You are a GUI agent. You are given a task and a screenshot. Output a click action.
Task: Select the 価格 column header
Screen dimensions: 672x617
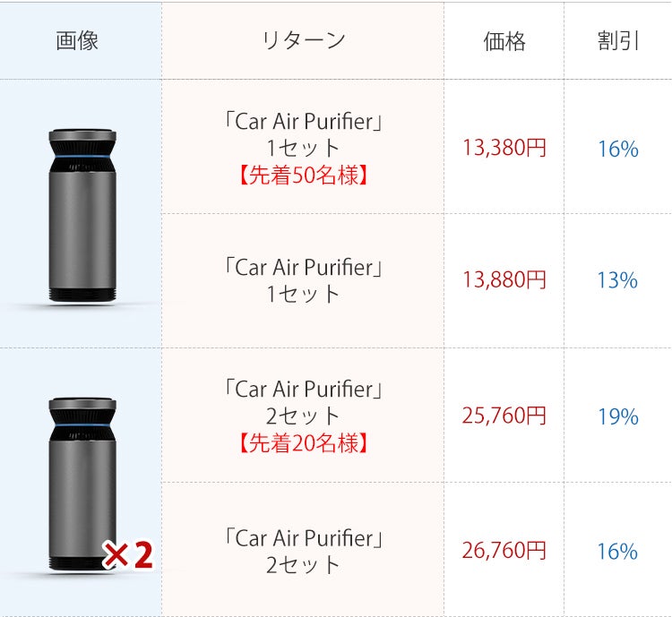click(x=504, y=41)
